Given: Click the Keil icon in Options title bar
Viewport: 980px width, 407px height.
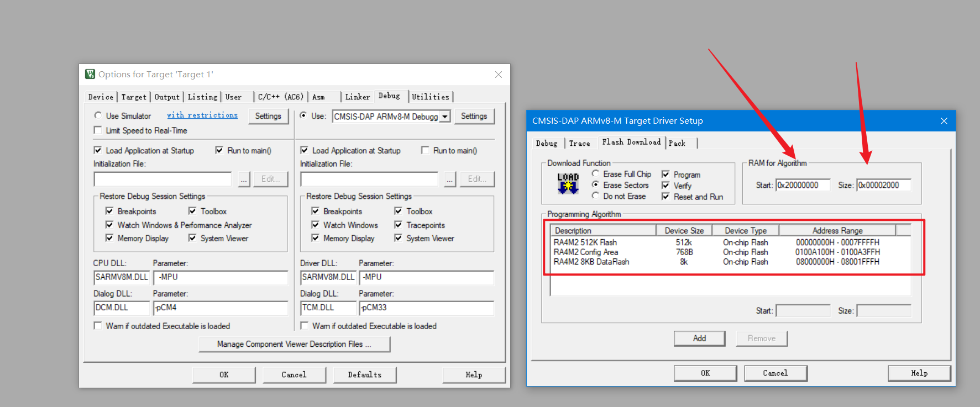Looking at the screenshot, I should coord(90,74).
